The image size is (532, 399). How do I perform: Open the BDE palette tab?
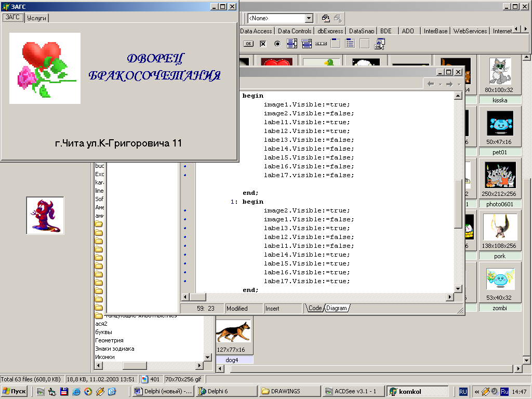point(386,31)
